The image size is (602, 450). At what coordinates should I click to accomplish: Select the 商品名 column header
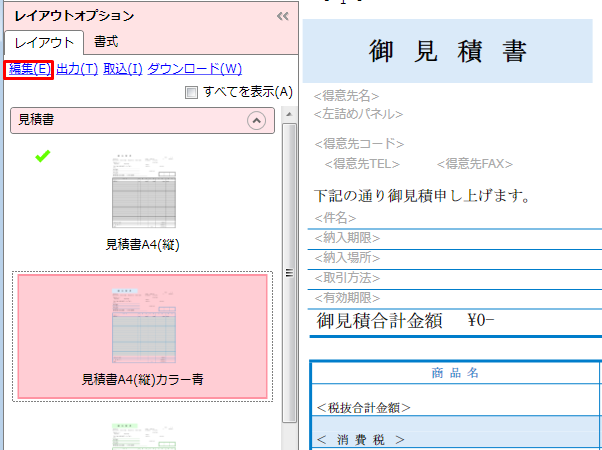click(456, 373)
